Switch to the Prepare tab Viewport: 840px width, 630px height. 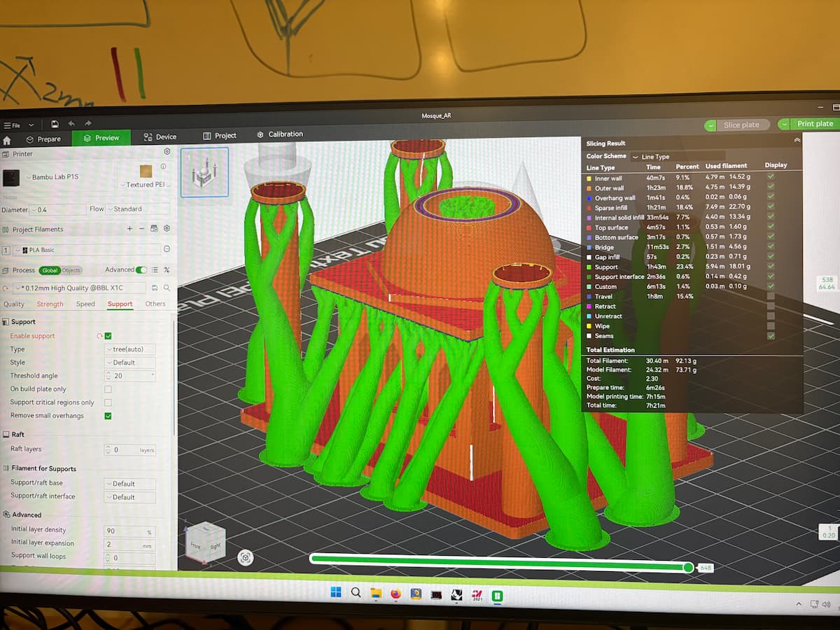coord(43,139)
